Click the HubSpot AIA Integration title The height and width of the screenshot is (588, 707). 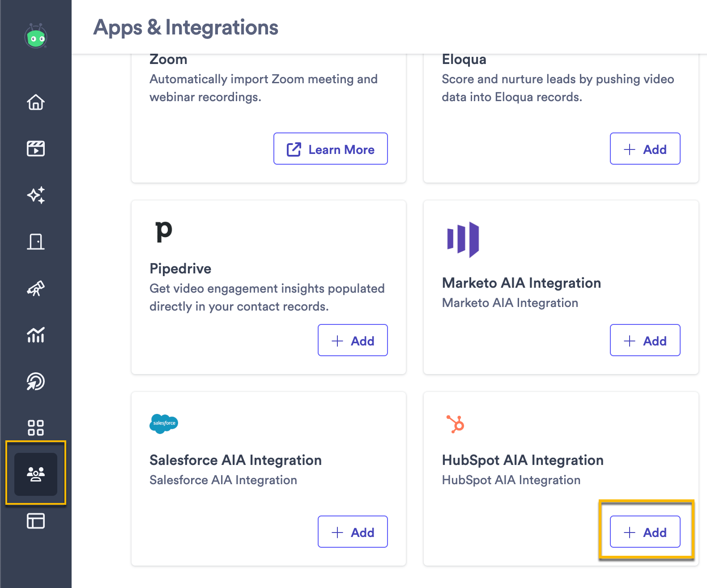[523, 460]
